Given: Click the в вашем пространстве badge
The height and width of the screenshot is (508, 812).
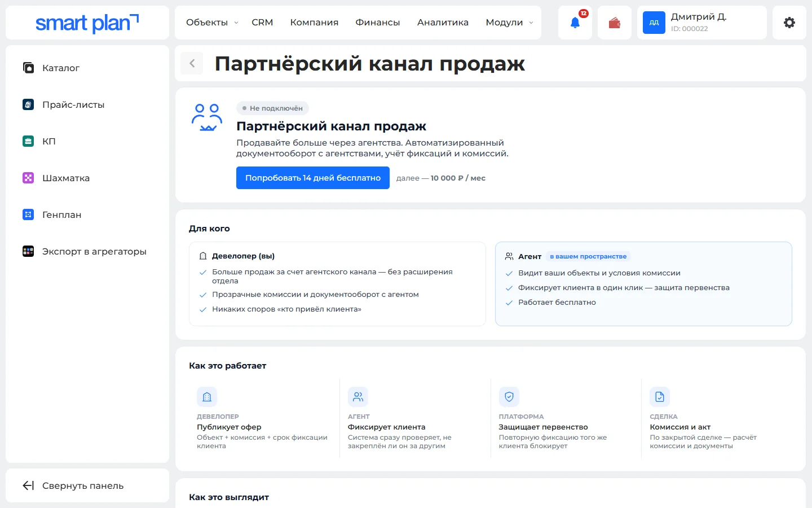Looking at the screenshot, I should (x=588, y=256).
